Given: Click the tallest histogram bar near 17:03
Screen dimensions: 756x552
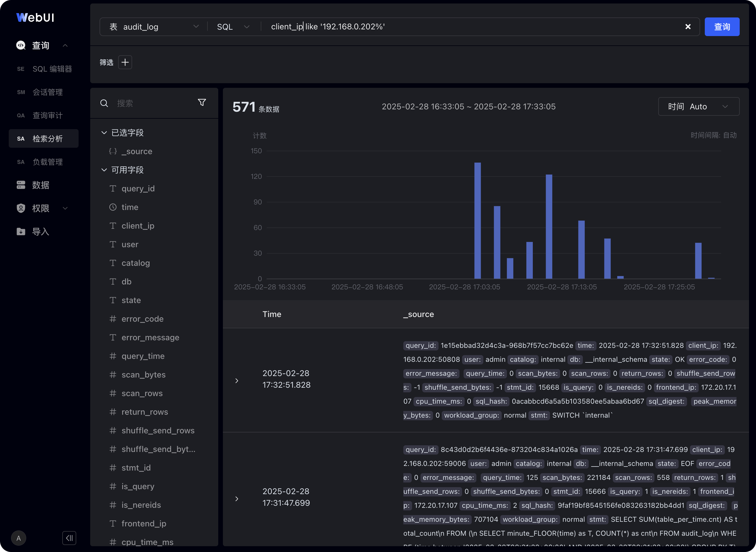Looking at the screenshot, I should point(478,220).
